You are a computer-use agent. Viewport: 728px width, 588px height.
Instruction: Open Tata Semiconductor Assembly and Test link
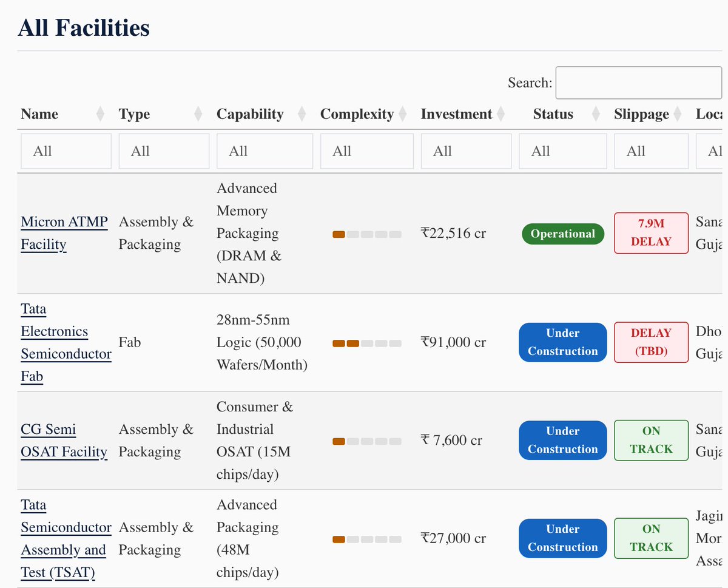66,539
